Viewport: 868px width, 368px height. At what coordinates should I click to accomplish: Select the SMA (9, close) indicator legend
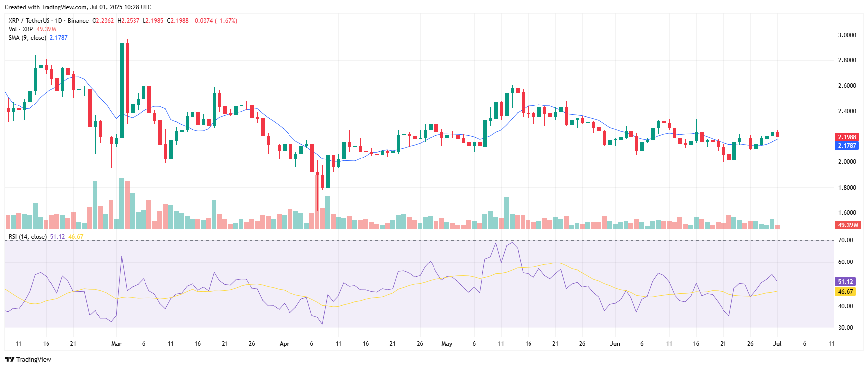tap(27, 38)
